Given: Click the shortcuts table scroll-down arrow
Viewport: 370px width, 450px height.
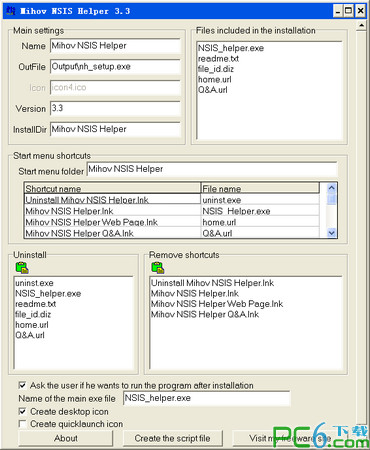Looking at the screenshot, I should pyautogui.click(x=331, y=233).
